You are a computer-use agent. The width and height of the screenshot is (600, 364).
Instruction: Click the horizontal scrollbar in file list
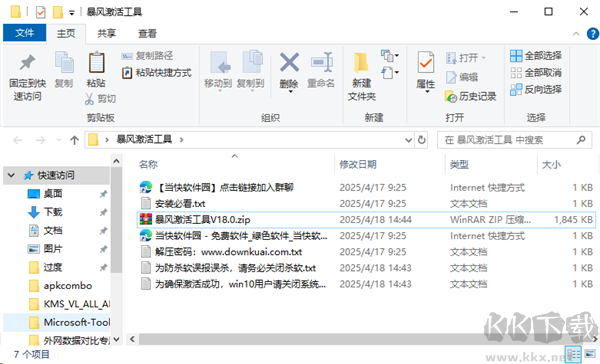pyautogui.click(x=362, y=339)
